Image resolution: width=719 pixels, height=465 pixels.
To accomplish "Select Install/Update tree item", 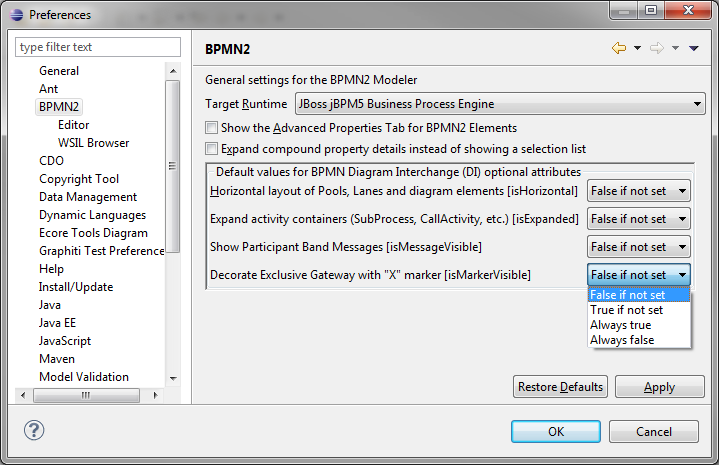I will pos(76,287).
